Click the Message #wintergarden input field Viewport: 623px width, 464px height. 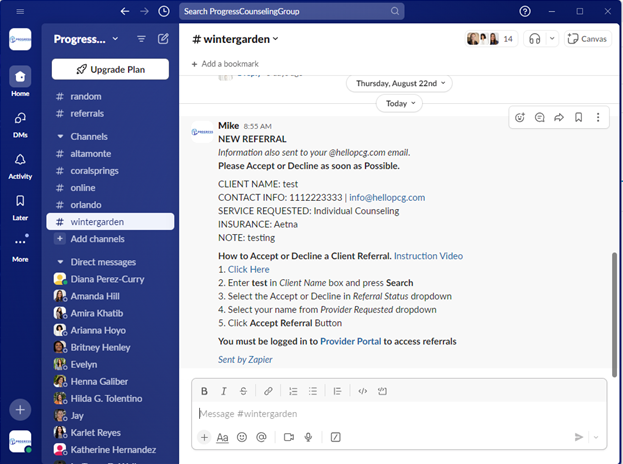click(380, 413)
